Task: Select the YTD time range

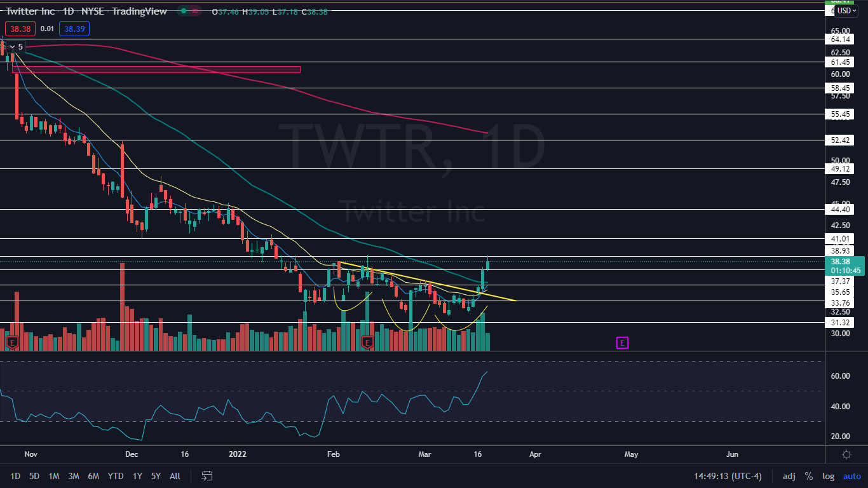Action: (x=116, y=476)
